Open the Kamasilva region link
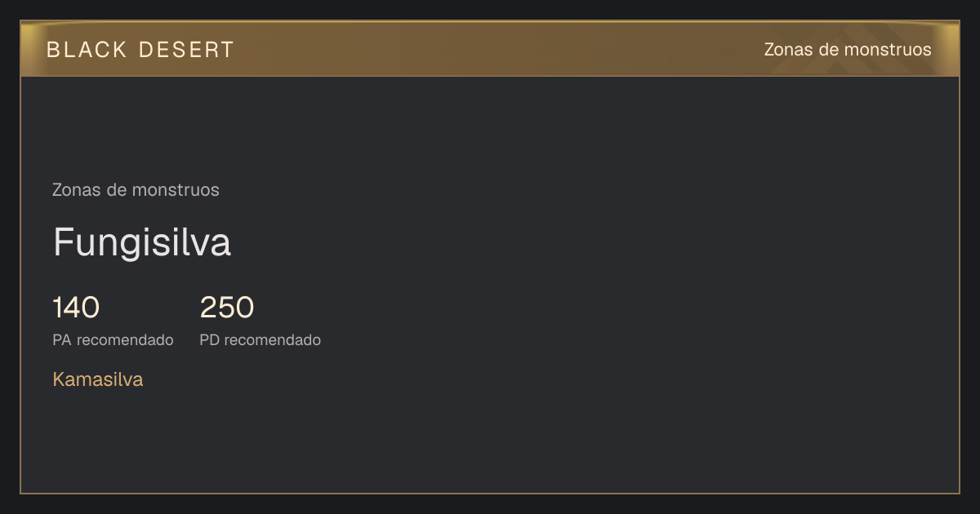Image resolution: width=980 pixels, height=514 pixels. (x=98, y=379)
